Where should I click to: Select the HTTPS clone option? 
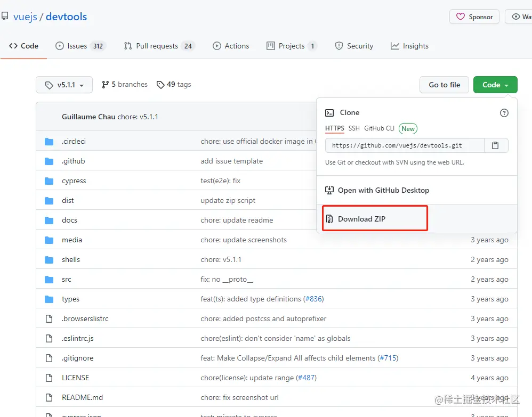(335, 128)
